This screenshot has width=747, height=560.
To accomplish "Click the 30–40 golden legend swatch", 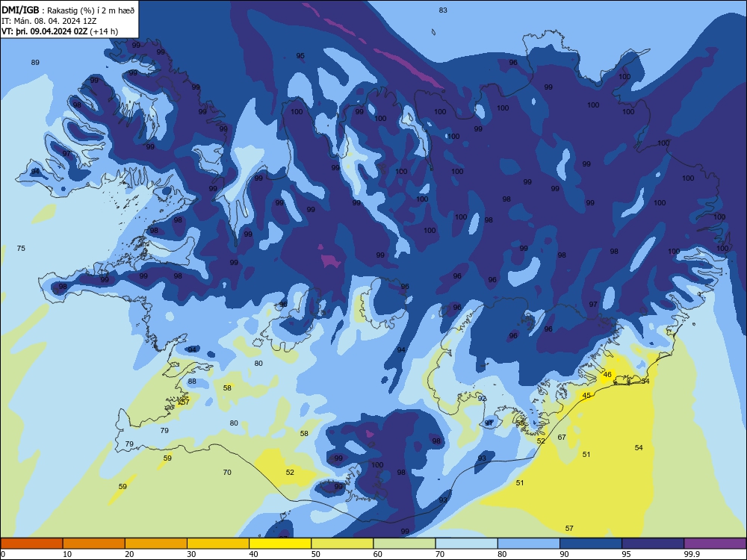I will tap(218, 544).
